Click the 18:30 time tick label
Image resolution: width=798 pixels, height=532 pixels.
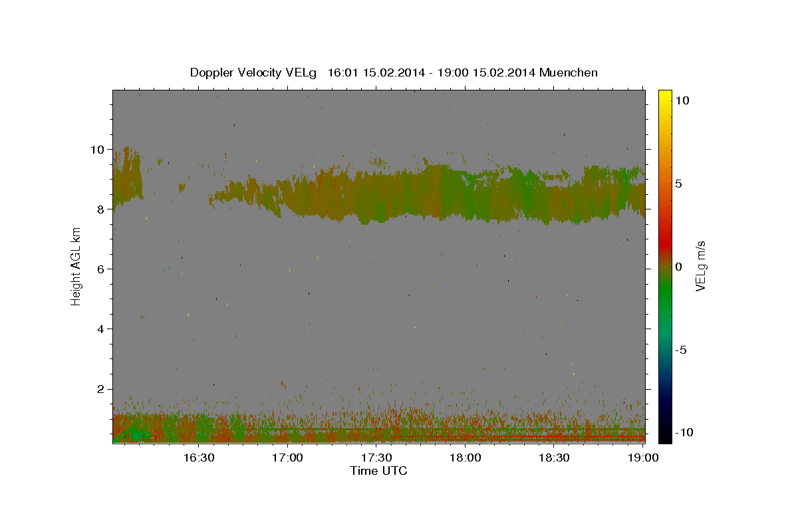point(554,458)
